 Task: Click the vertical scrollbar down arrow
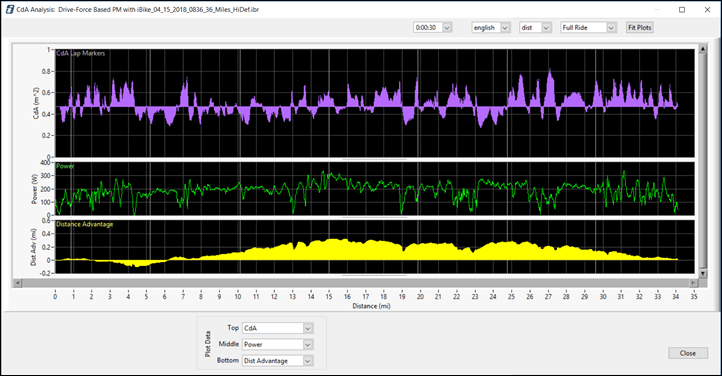(x=703, y=273)
